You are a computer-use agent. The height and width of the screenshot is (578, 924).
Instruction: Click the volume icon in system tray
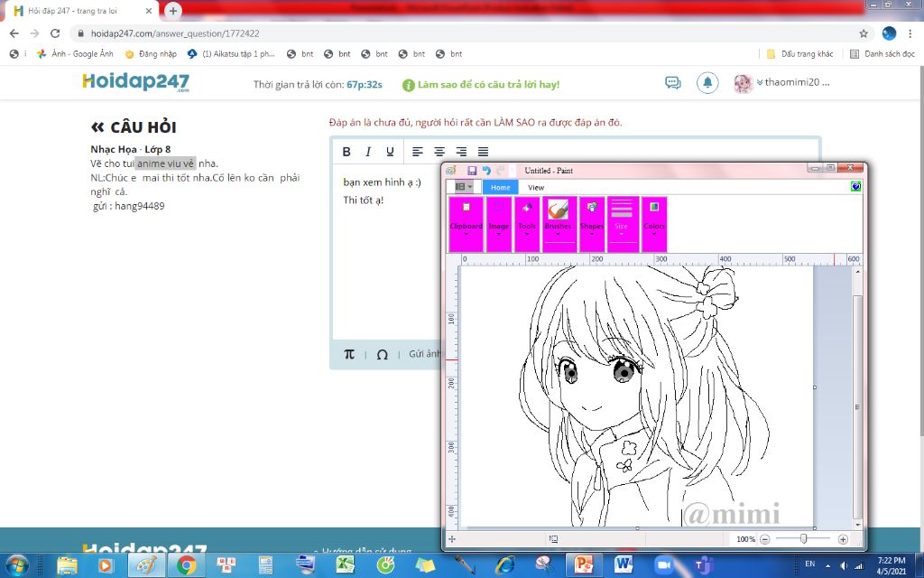(x=844, y=565)
